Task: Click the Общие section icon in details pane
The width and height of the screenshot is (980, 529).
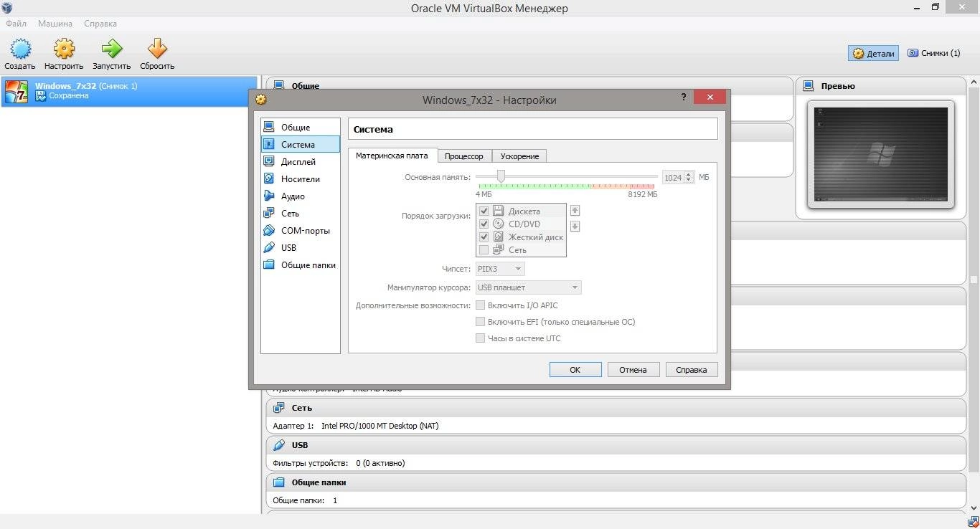Action: pyautogui.click(x=278, y=85)
